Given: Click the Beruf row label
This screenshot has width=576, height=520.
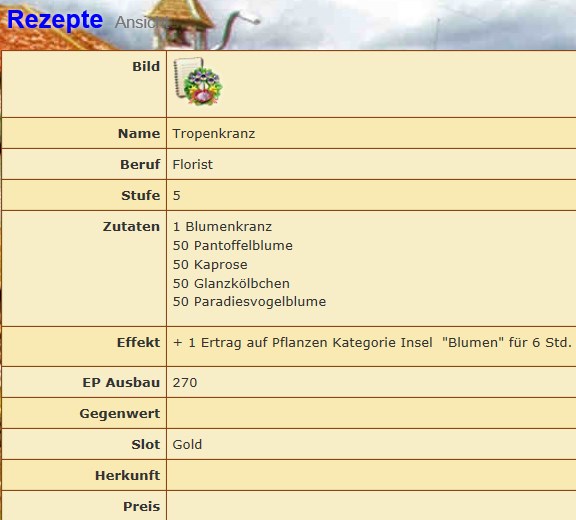Looking at the screenshot, I should [x=140, y=165].
